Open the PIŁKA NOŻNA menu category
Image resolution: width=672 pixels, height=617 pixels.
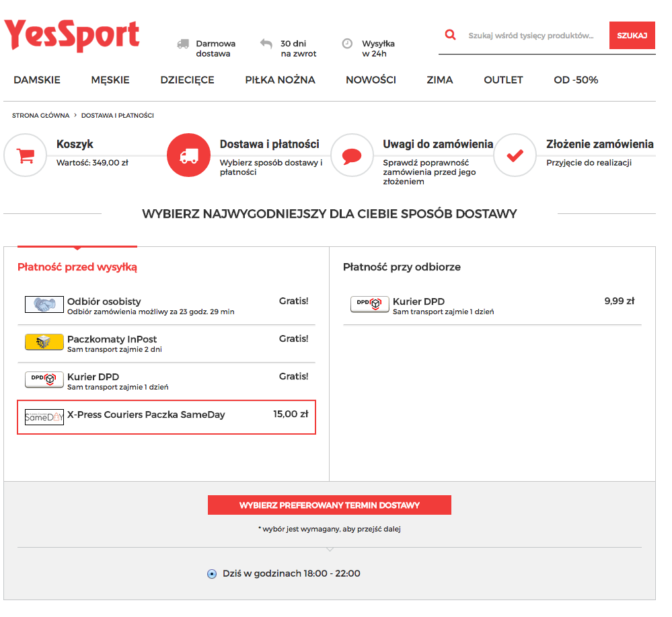click(280, 80)
